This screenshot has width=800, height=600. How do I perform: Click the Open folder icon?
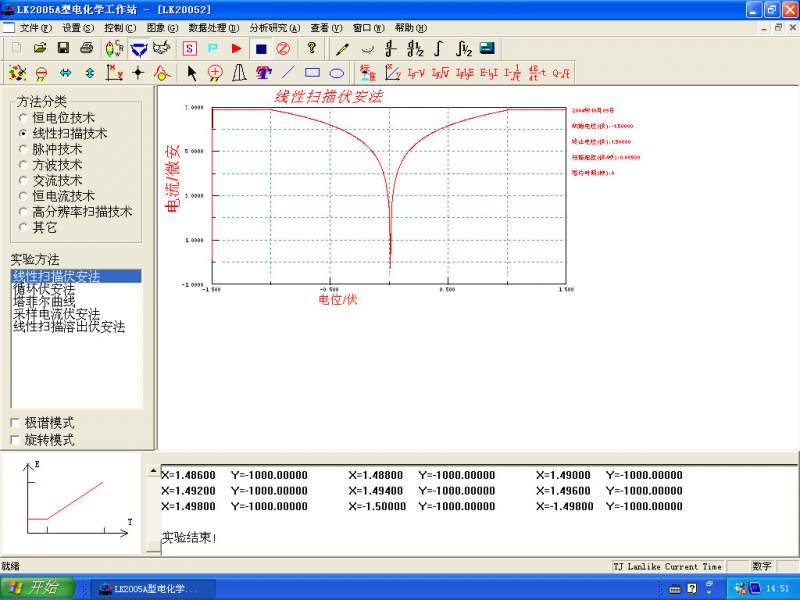tap(40, 48)
